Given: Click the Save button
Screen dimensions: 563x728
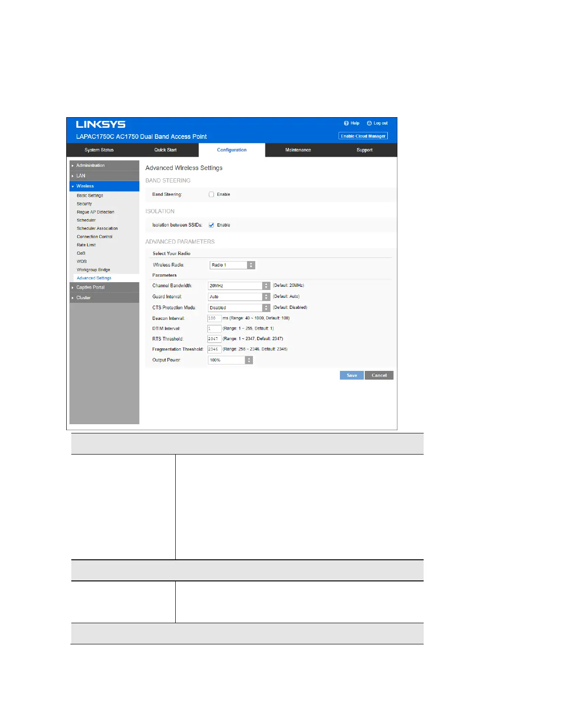Looking at the screenshot, I should 352,375.
